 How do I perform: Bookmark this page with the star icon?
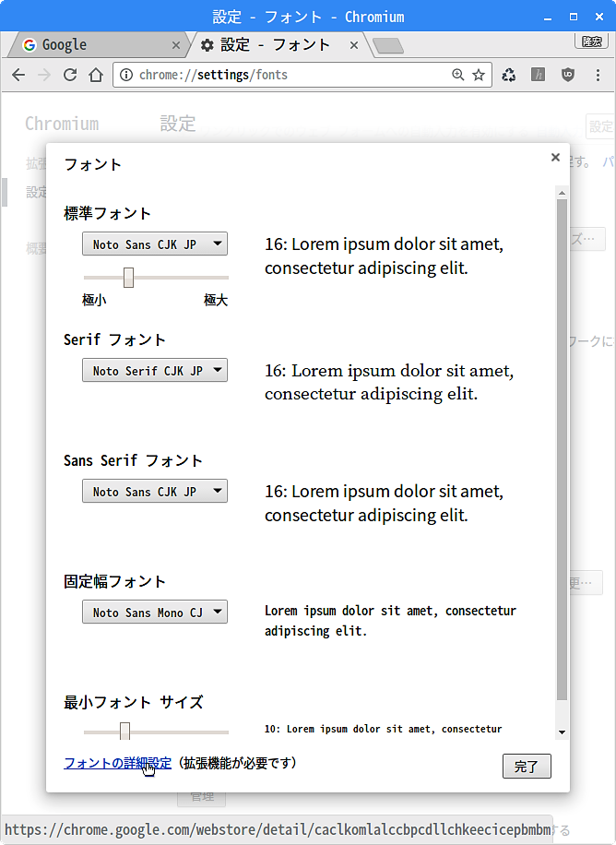pyautogui.click(x=479, y=75)
